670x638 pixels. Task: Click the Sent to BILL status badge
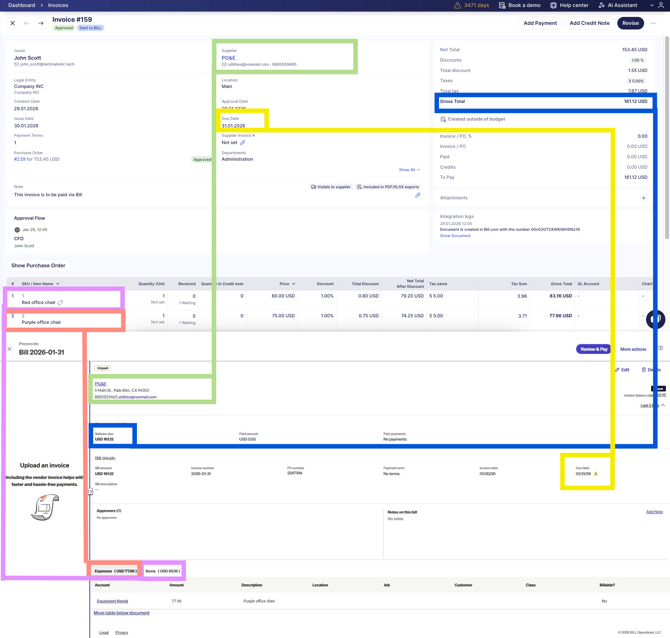point(91,28)
